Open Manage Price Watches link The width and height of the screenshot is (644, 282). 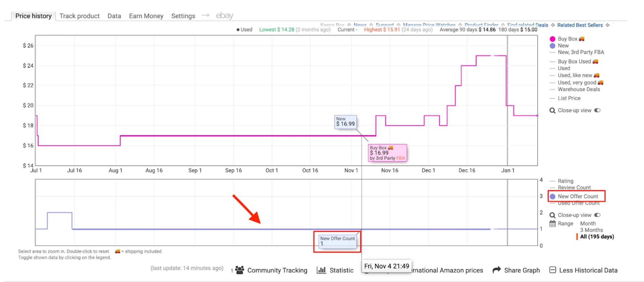(x=429, y=25)
